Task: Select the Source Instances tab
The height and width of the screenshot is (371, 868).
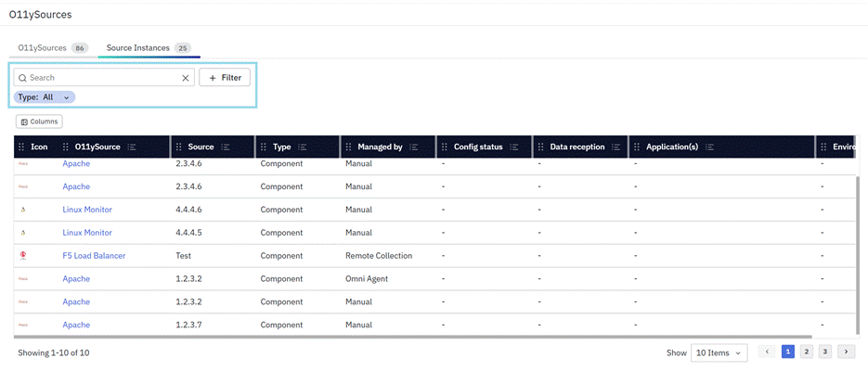Action: 148,47
